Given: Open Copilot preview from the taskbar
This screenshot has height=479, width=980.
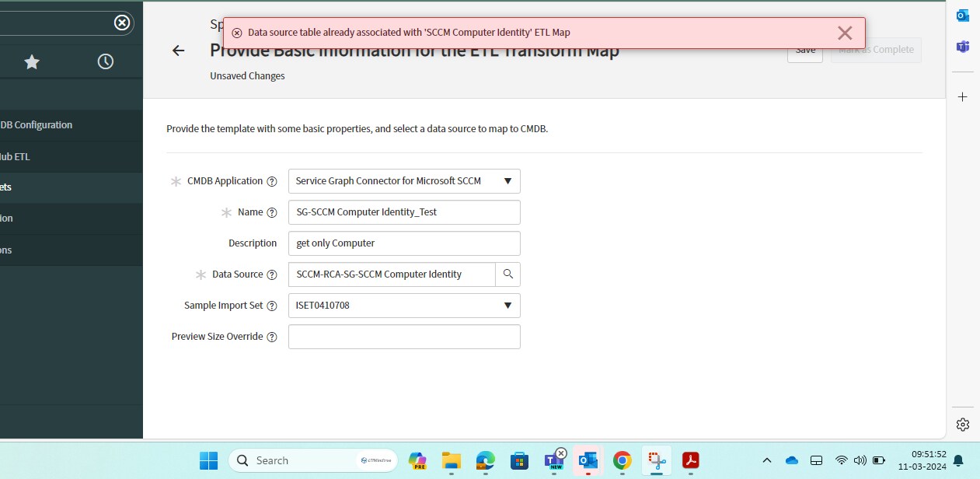Looking at the screenshot, I should pos(417,460).
